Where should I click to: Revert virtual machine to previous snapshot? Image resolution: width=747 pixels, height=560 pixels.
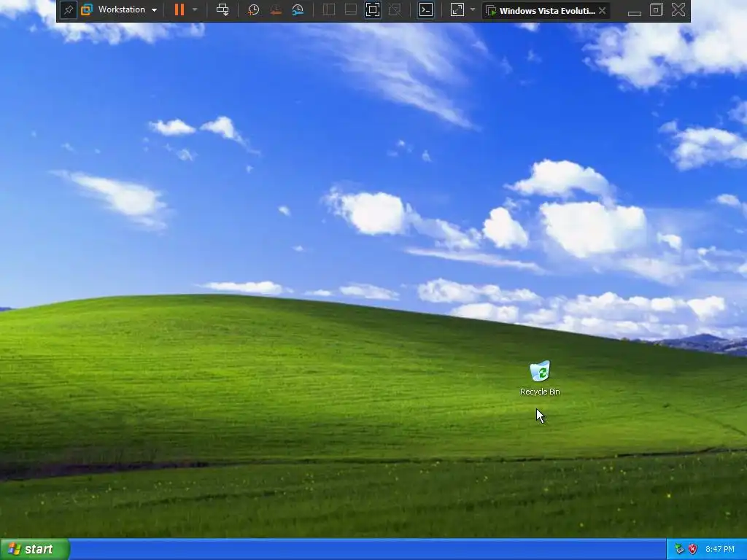[x=275, y=9]
